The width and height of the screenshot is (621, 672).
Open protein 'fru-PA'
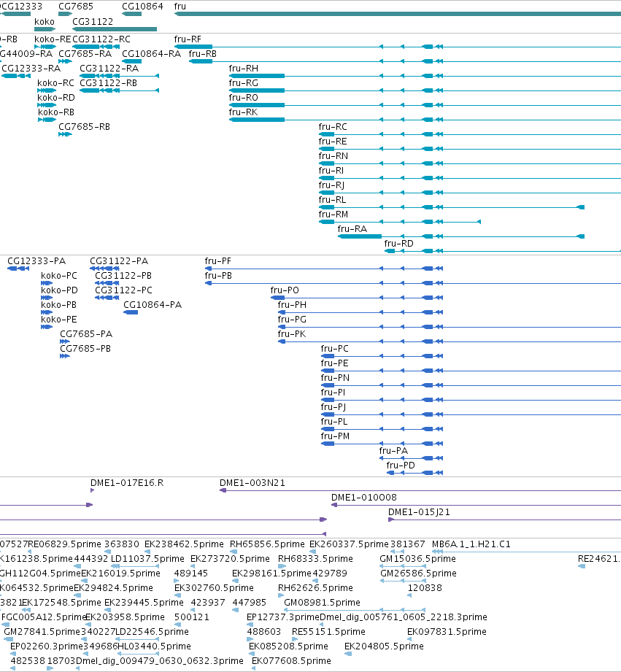click(393, 450)
